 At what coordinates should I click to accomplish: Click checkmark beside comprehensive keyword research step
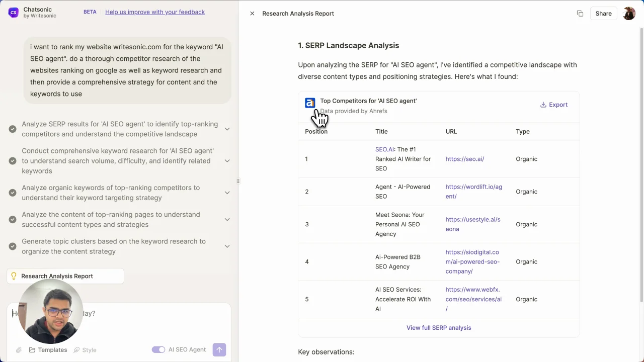[x=13, y=161]
